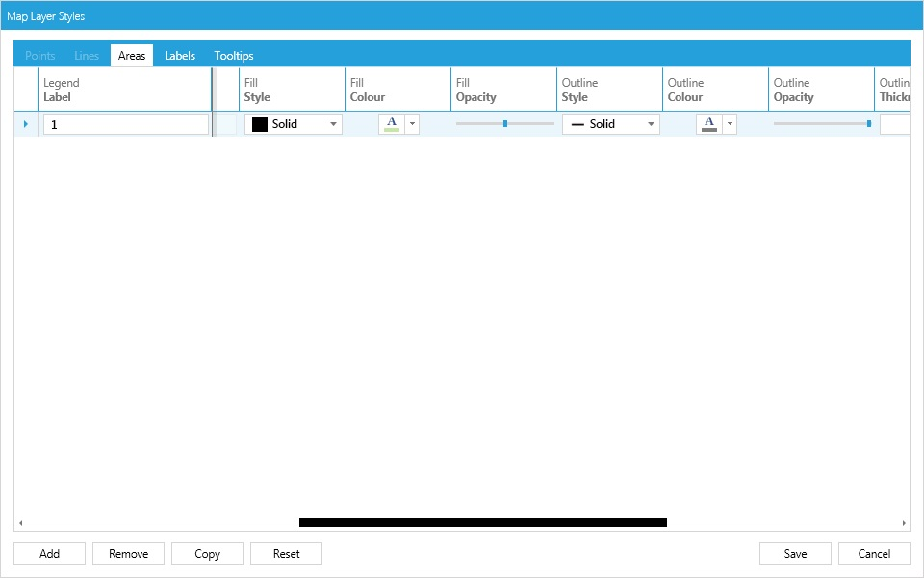Click the Outline Colour picker icon
Image resolution: width=924 pixels, height=578 pixels.
[x=709, y=123]
